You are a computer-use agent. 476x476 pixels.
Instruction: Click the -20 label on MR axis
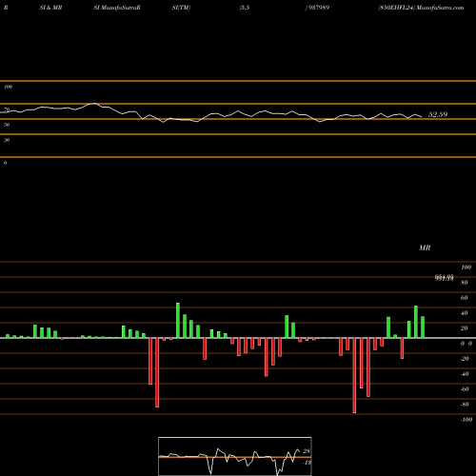[x=465, y=359]
